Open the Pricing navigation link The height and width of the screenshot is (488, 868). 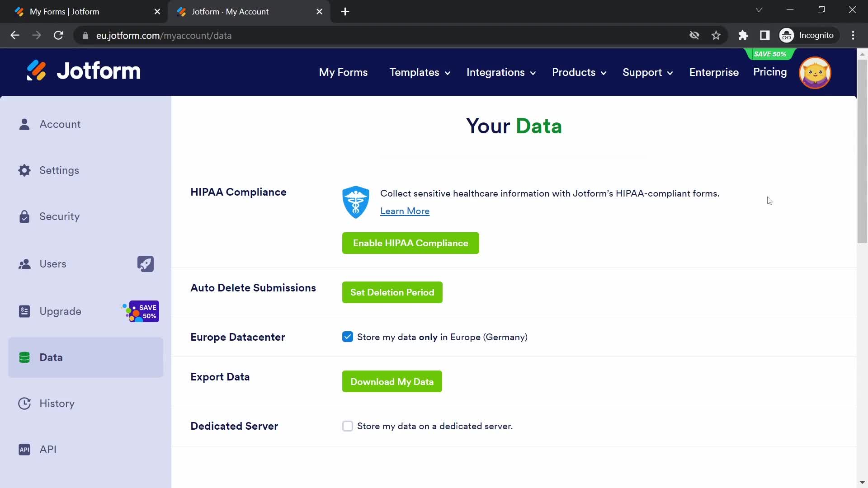pyautogui.click(x=770, y=72)
